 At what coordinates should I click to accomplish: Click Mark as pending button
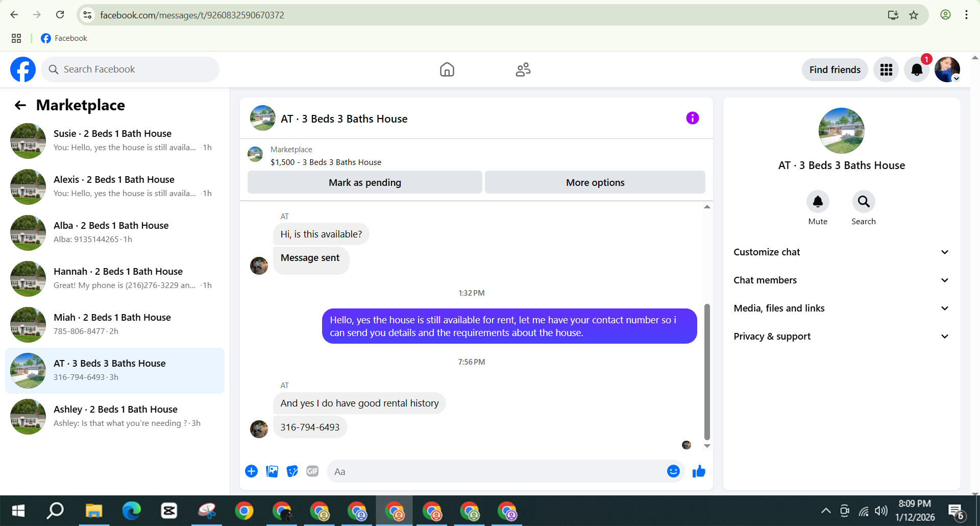(364, 182)
